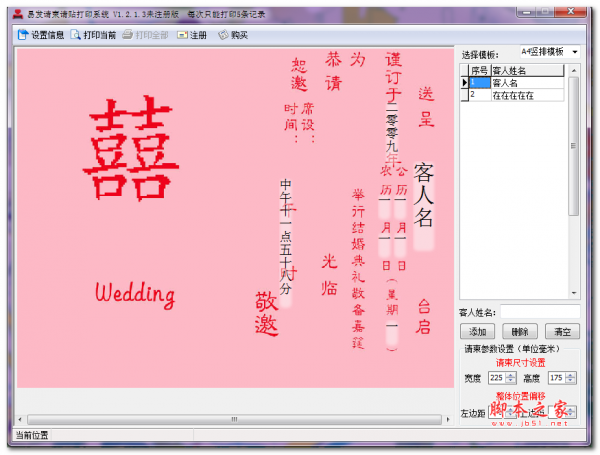Click the 高度 height value field
The width and height of the screenshot is (600, 455).
[x=557, y=378]
